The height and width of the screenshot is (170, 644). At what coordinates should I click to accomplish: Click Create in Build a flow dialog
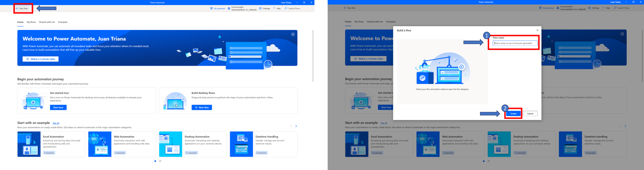513,114
